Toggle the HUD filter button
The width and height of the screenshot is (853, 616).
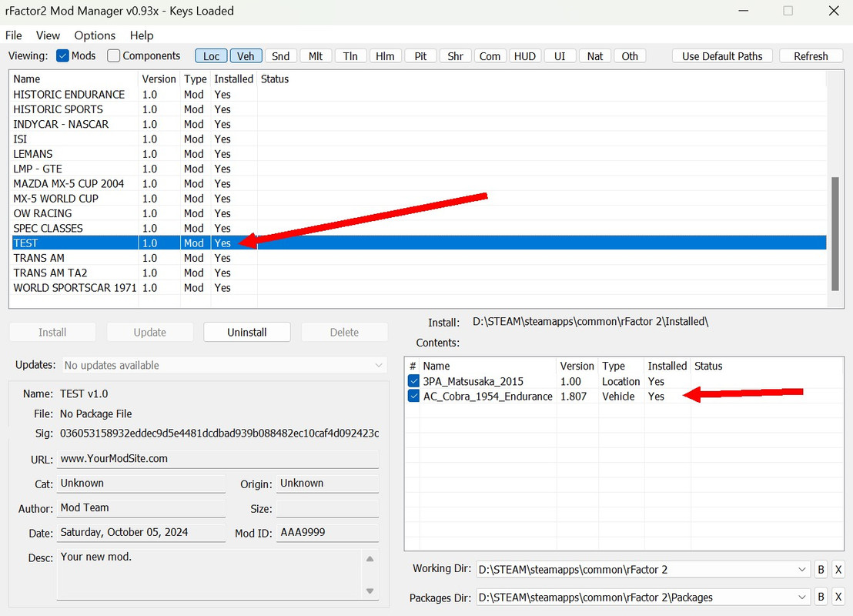[525, 56]
